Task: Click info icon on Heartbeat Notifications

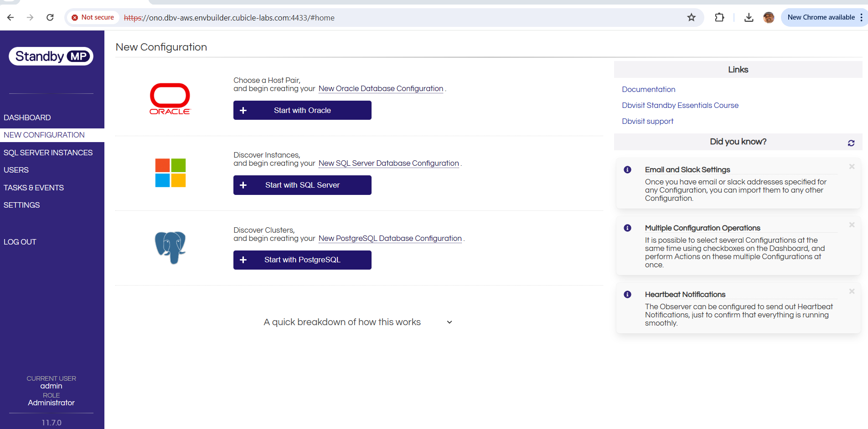Action: coord(628,295)
